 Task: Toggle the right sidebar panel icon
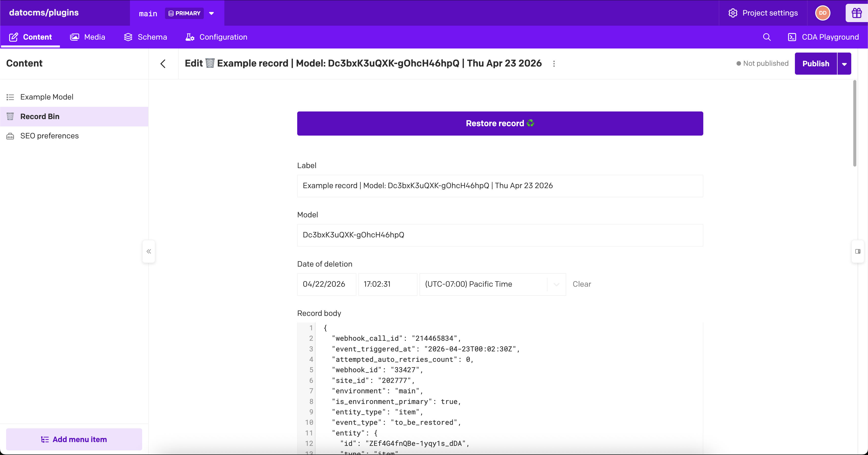858,251
